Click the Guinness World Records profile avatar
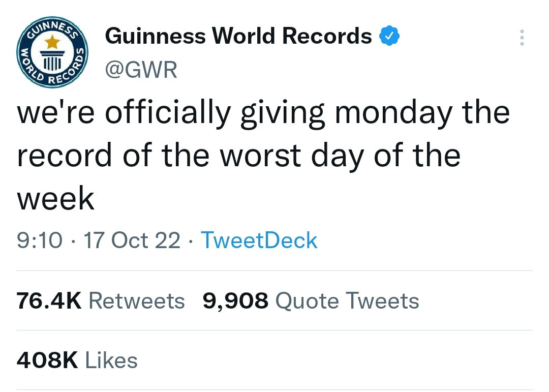The width and height of the screenshot is (549, 392). click(52, 52)
